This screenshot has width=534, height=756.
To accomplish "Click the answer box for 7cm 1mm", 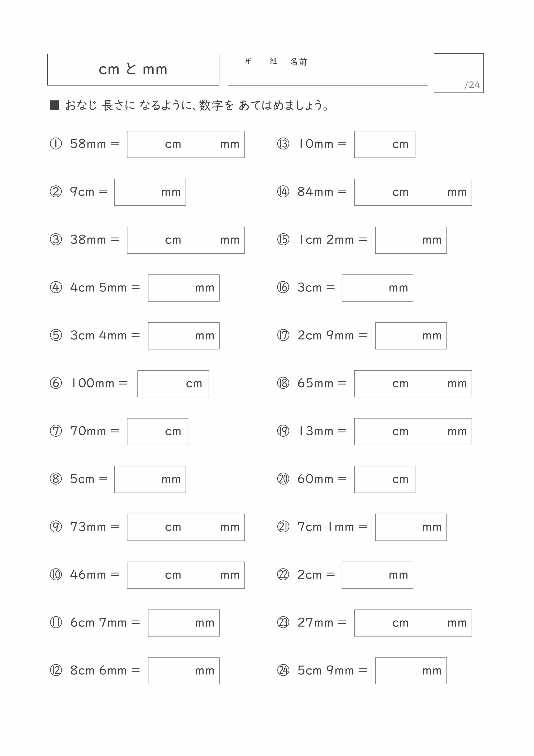I will coord(411,527).
